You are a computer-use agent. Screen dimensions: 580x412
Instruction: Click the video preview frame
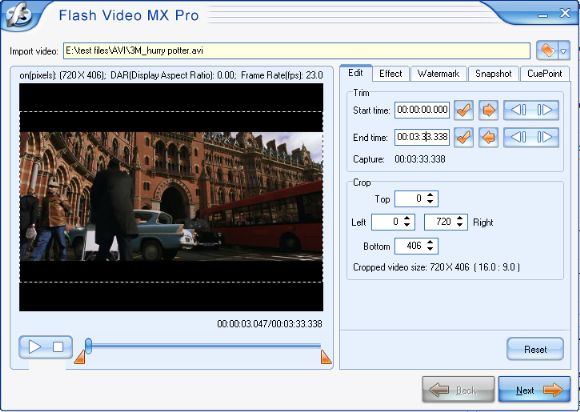point(171,197)
